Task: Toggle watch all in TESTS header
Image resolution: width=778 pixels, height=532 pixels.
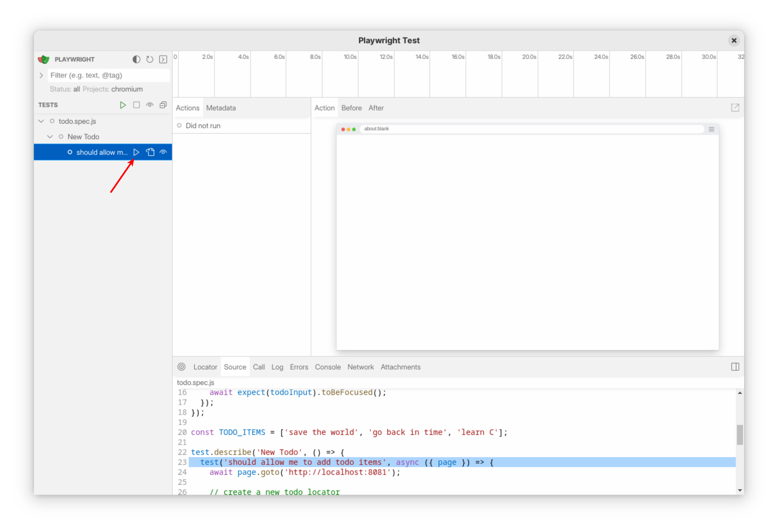Action: [150, 105]
